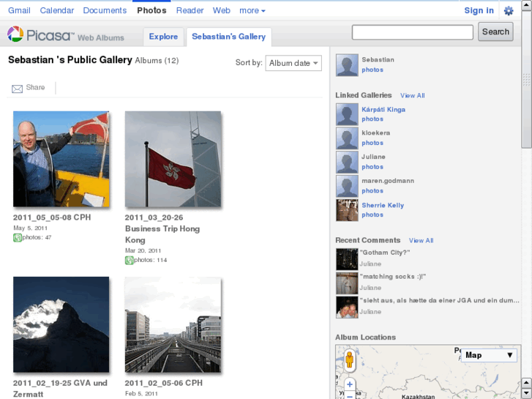View All recent comments

[421, 240]
